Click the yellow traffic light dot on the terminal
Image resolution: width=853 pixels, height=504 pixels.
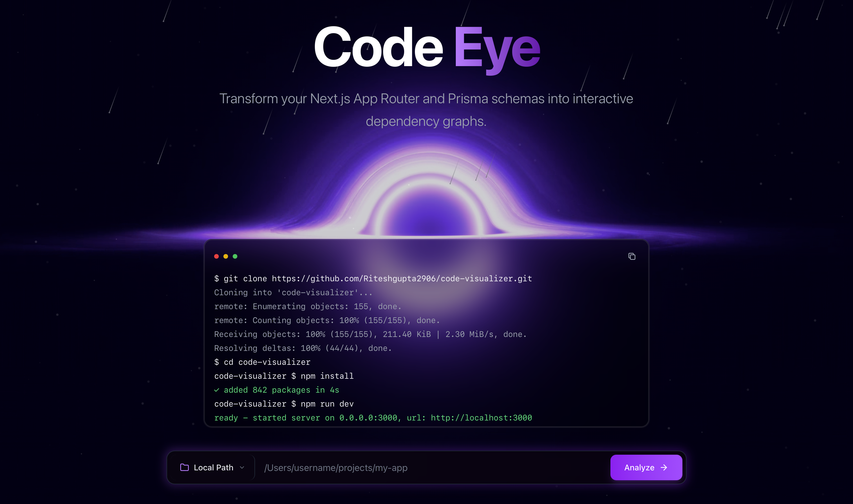pos(226,256)
